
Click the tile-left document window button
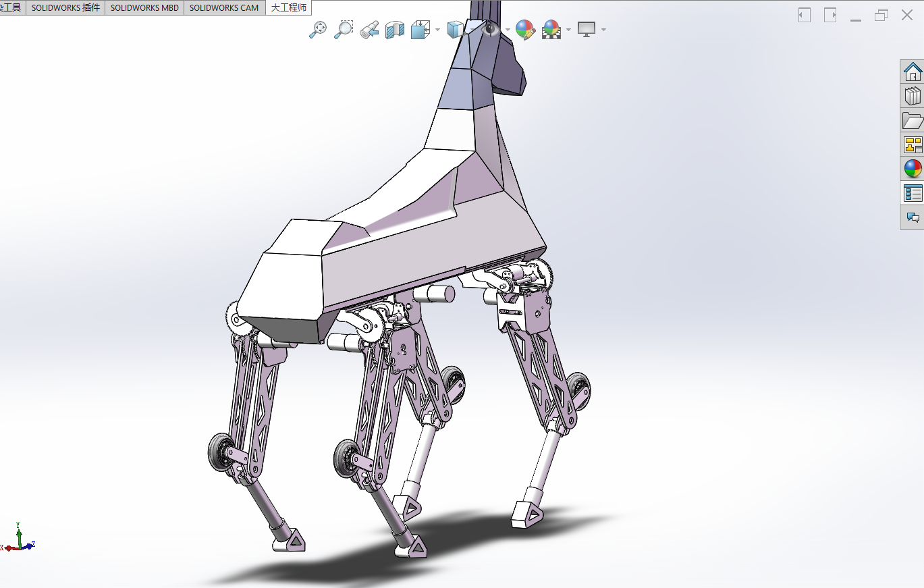(805, 15)
